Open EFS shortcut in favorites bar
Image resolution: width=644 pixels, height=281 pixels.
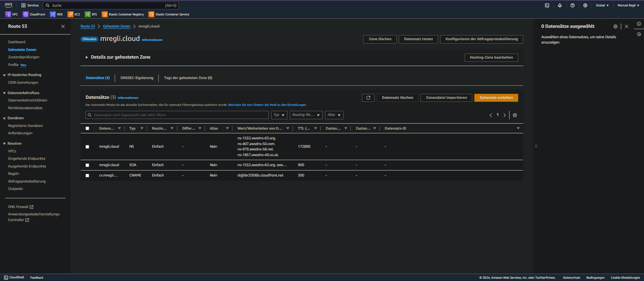(91, 14)
